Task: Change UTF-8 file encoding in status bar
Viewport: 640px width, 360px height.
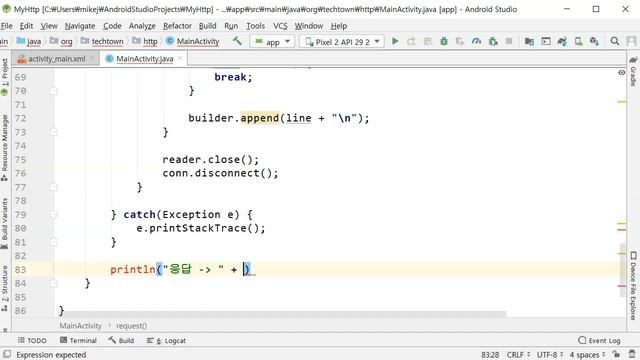Action: pos(550,354)
